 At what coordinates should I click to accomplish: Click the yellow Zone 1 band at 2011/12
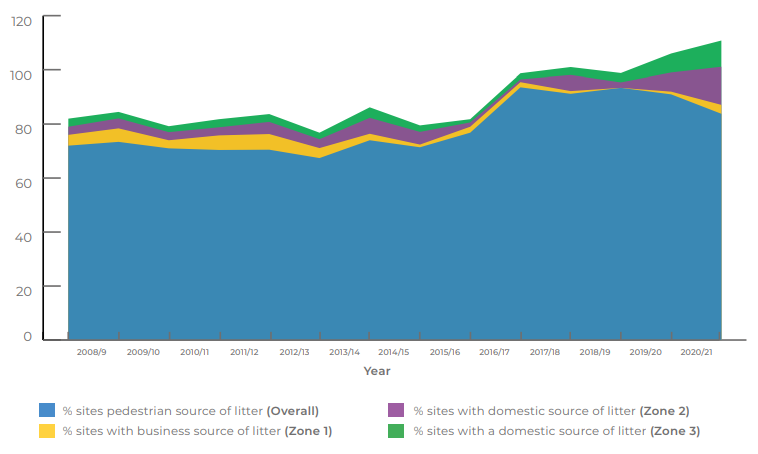tap(244, 142)
